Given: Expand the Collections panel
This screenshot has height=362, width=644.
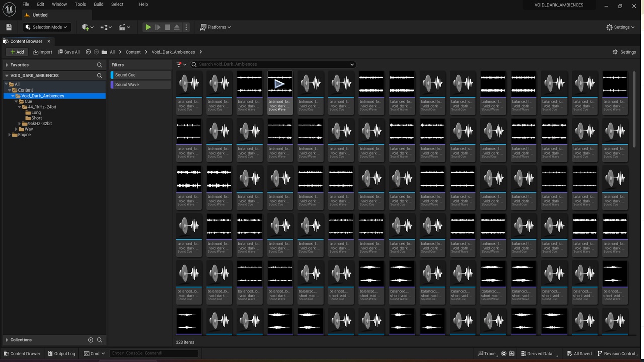Looking at the screenshot, I should click(x=7, y=340).
